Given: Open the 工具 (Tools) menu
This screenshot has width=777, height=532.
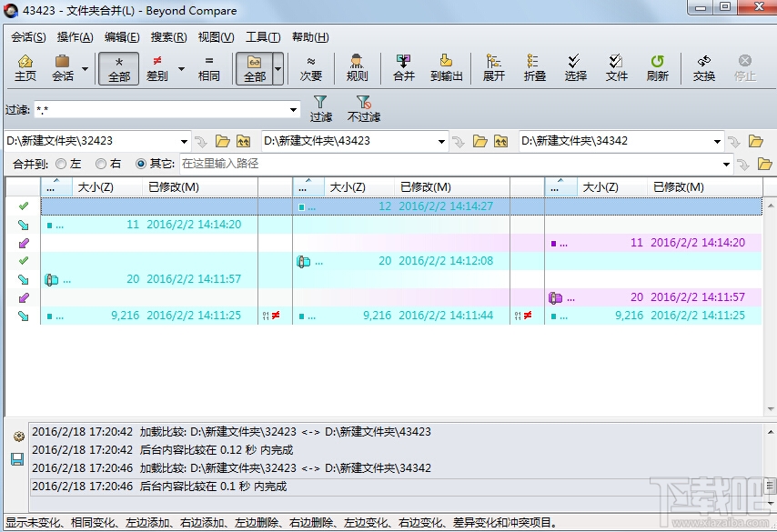Looking at the screenshot, I should pyautogui.click(x=260, y=36).
